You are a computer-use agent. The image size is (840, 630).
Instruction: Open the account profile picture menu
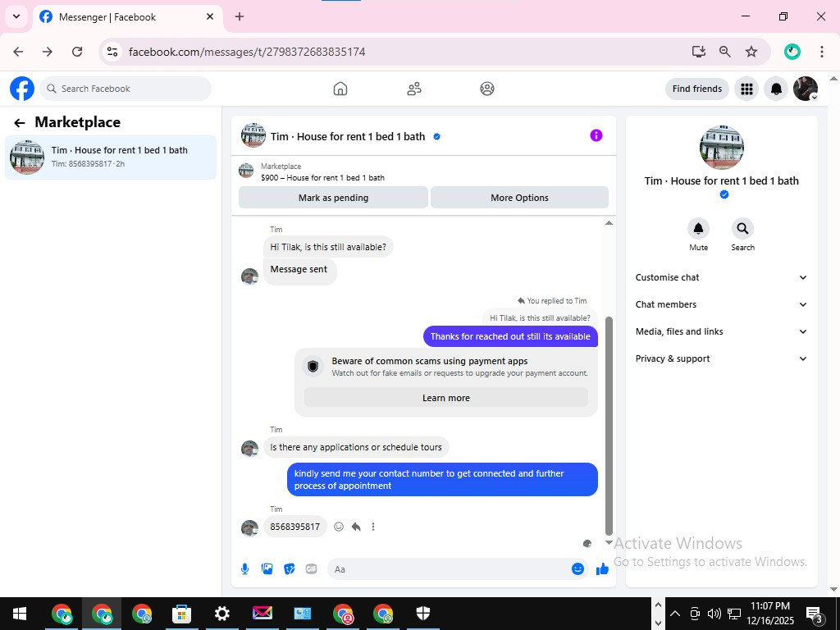(806, 89)
